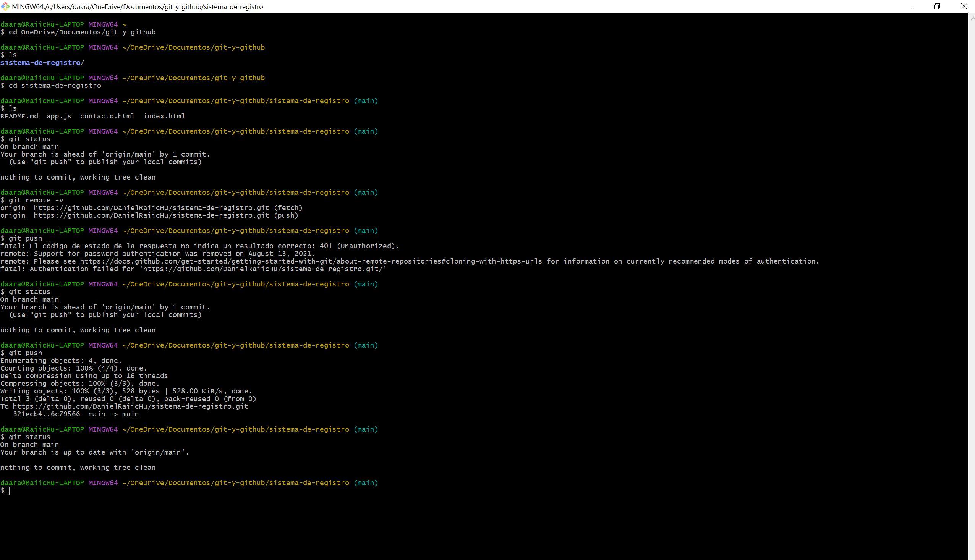Click the final empty command prompt cursor
The image size is (975, 560).
pos(9,490)
